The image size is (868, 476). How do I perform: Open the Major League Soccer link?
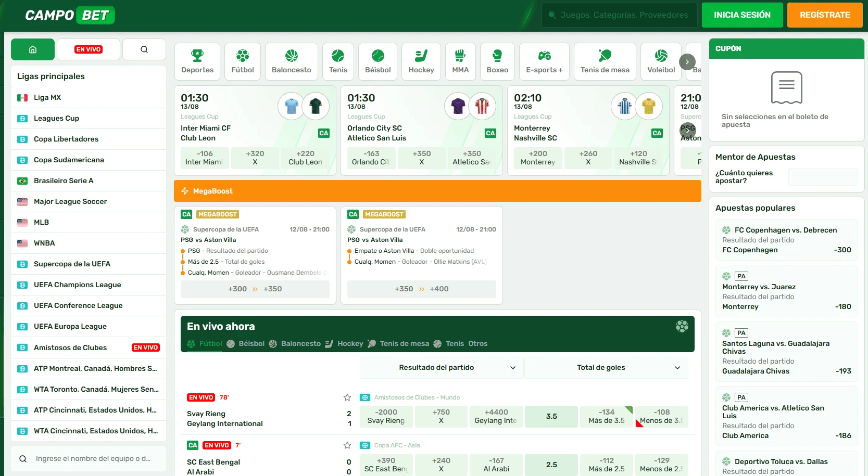tap(89, 202)
